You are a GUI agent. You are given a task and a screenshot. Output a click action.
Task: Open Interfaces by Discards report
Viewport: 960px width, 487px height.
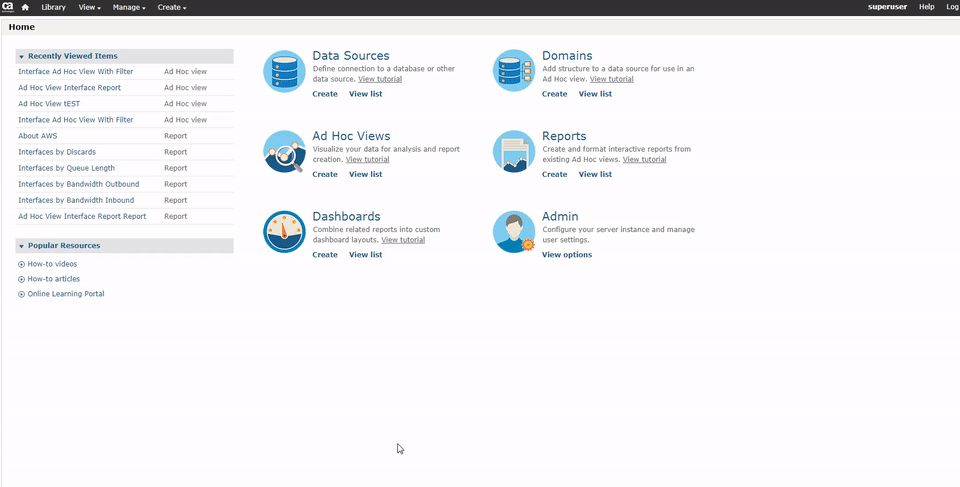(x=57, y=152)
